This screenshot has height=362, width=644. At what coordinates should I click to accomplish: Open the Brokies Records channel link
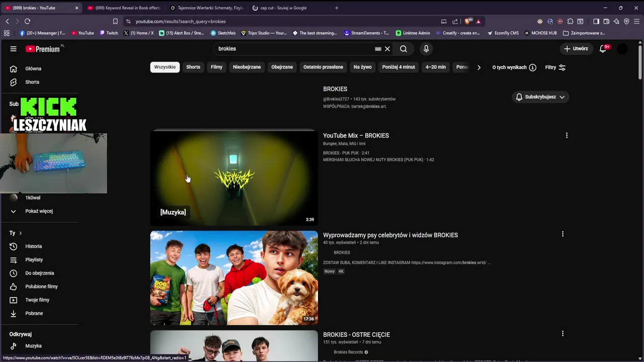[x=348, y=352]
